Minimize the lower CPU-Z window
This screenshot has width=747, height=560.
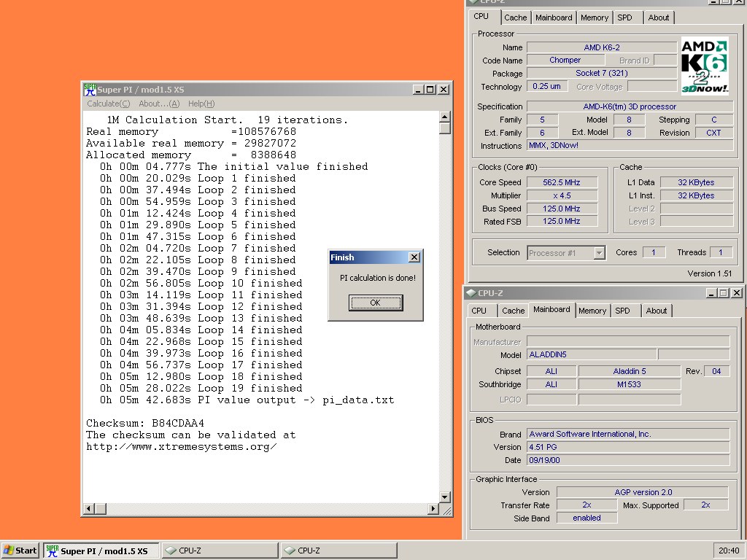711,293
